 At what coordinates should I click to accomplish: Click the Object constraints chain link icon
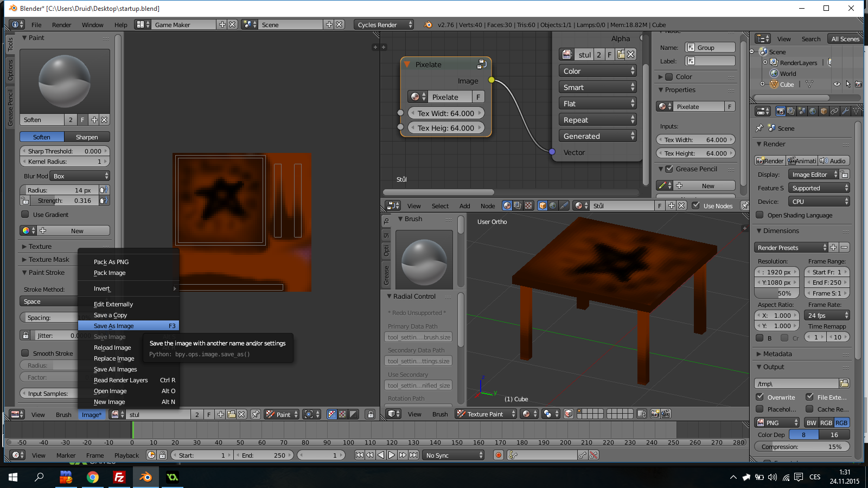[834, 111]
